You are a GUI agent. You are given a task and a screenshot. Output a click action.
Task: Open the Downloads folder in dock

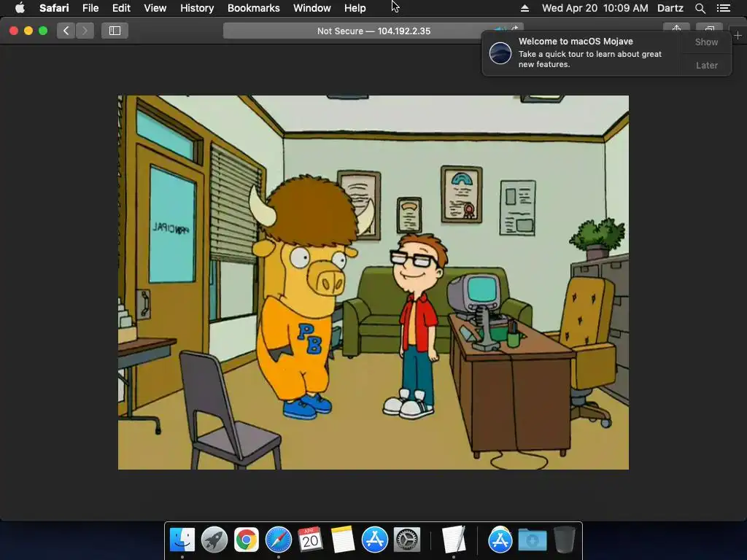[532, 540]
